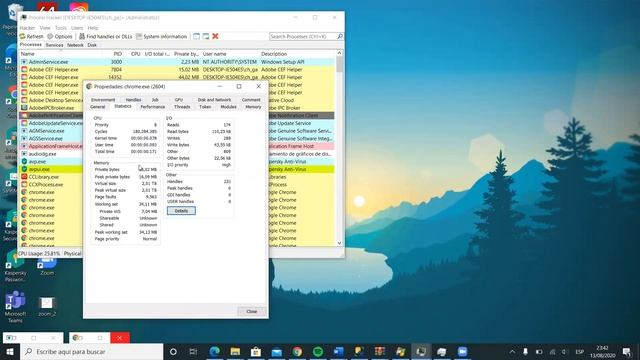Open the Memory tab in the properties dialog
This screenshot has width=640, height=360.
coord(253,107)
